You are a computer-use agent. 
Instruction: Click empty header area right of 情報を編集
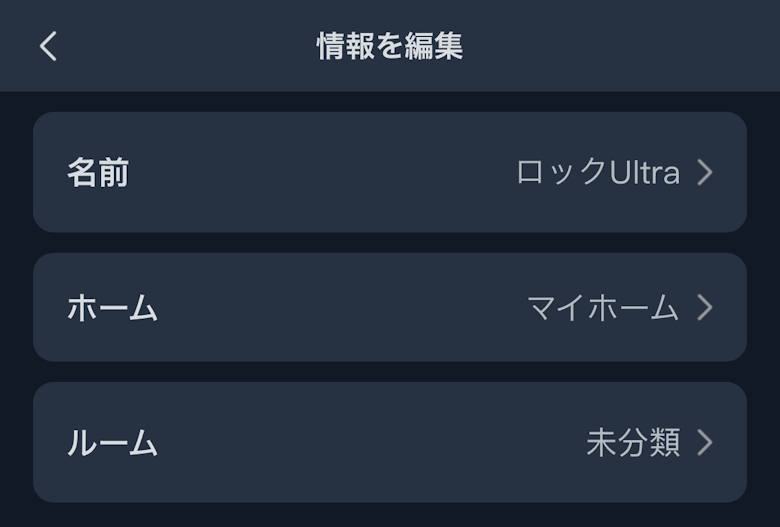pos(620,46)
